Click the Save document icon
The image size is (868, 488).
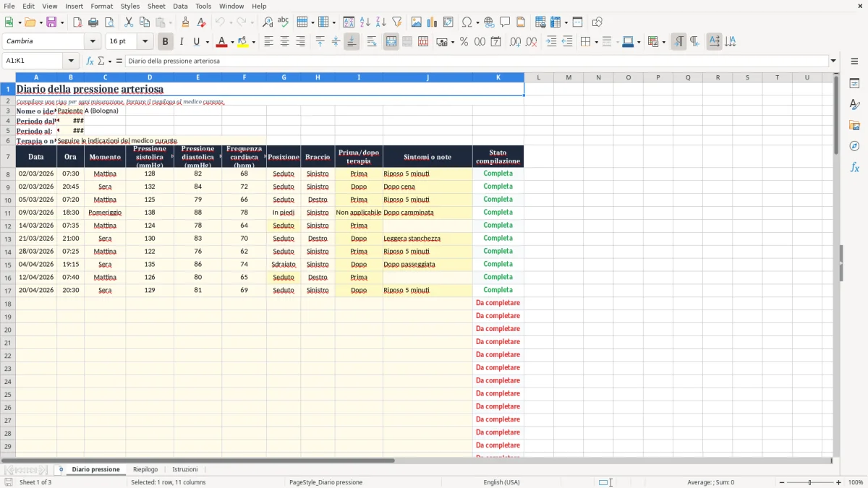coord(51,22)
